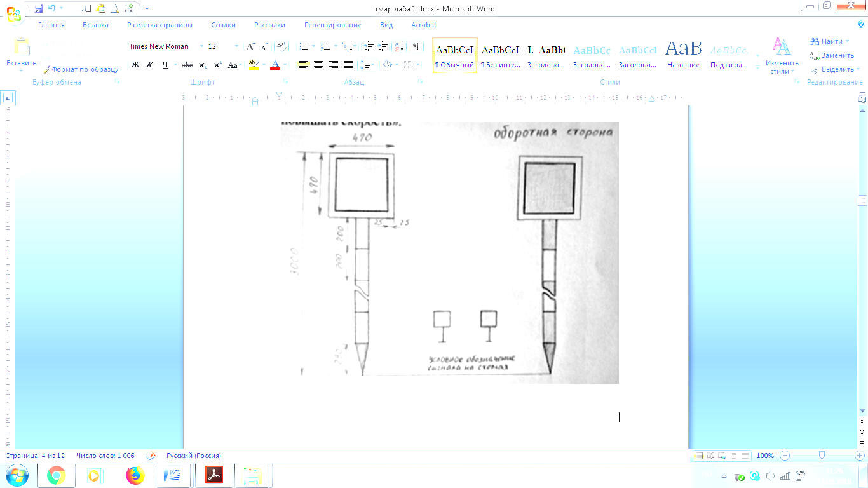Open the Шрифт dialog launcher

(x=285, y=82)
